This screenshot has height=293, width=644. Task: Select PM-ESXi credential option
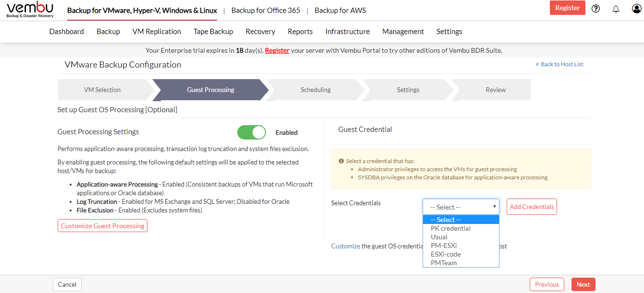coord(461,246)
